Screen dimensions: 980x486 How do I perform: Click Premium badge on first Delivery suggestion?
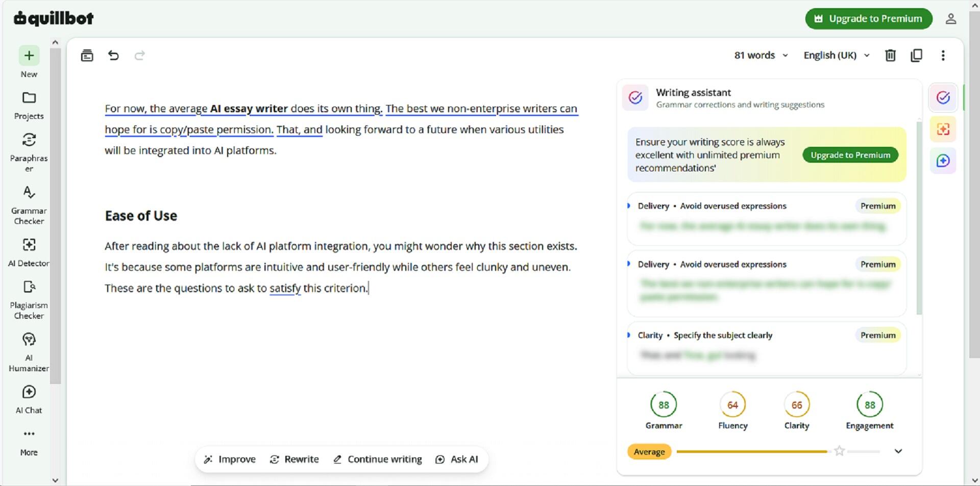tap(878, 206)
